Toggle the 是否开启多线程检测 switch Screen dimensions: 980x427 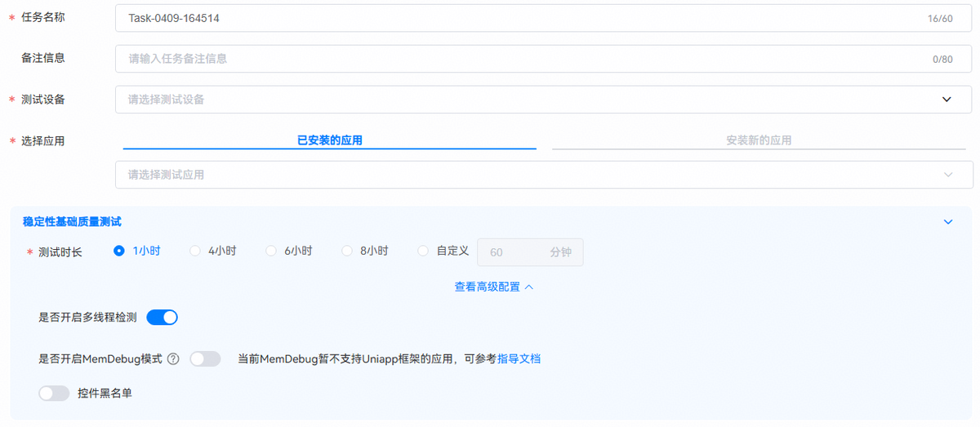coord(162,318)
